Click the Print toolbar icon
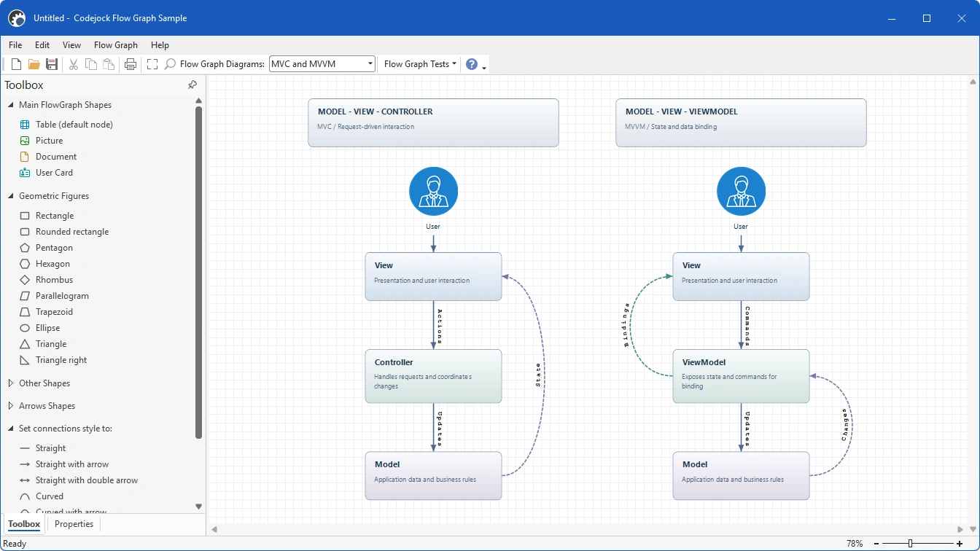This screenshot has width=980, height=551. (x=131, y=64)
